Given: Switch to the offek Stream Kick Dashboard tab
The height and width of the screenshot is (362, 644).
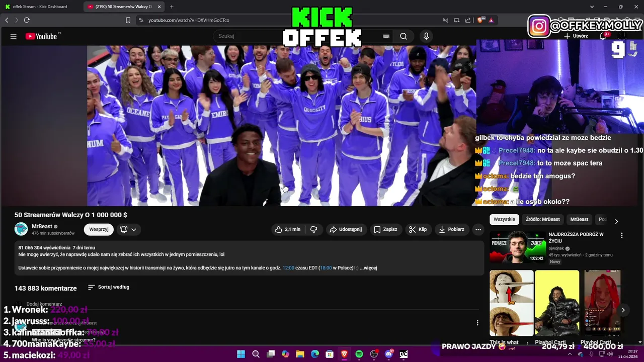Looking at the screenshot, I should click(40, 7).
